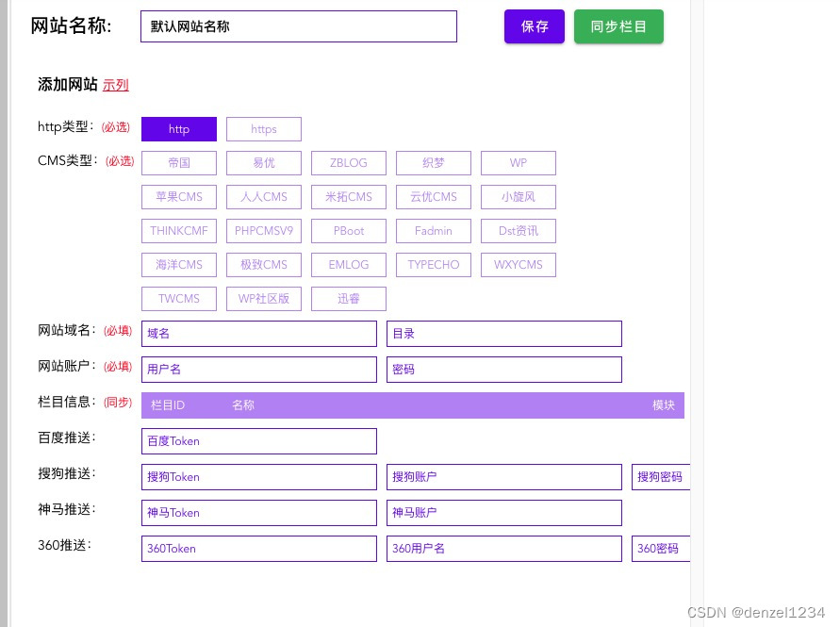The height and width of the screenshot is (627, 840).
Task: Focus the 搜狗Token input field
Action: pos(259,477)
